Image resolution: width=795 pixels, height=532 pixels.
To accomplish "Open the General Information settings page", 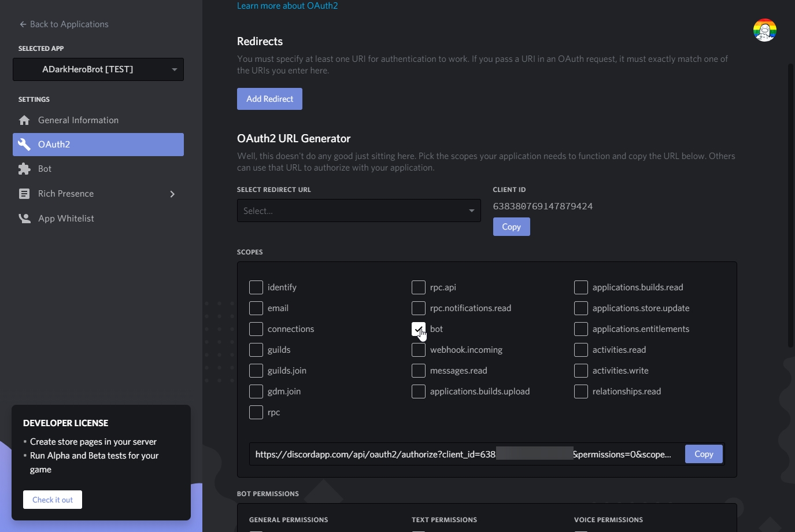I will (x=98, y=120).
